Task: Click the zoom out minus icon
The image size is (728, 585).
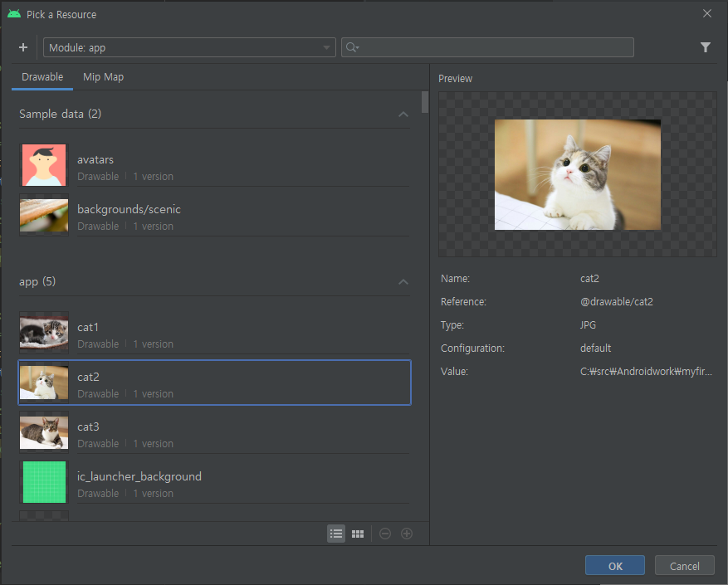Action: [x=385, y=534]
